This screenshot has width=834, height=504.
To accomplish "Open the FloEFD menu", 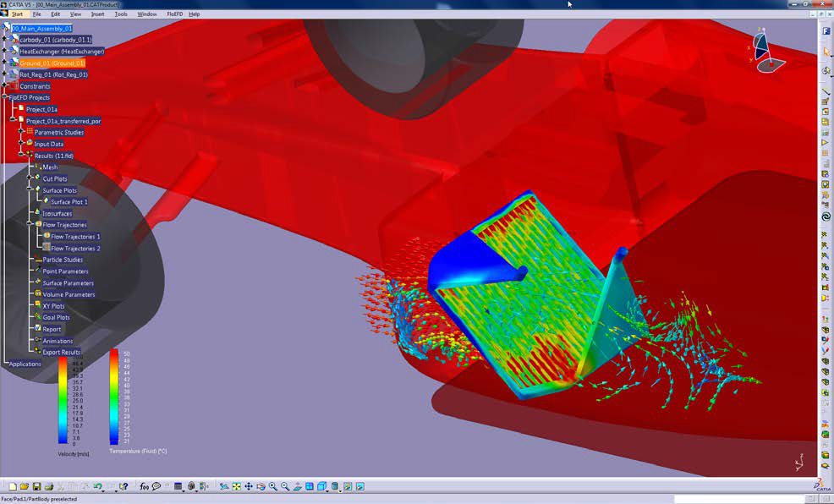I will point(173,14).
